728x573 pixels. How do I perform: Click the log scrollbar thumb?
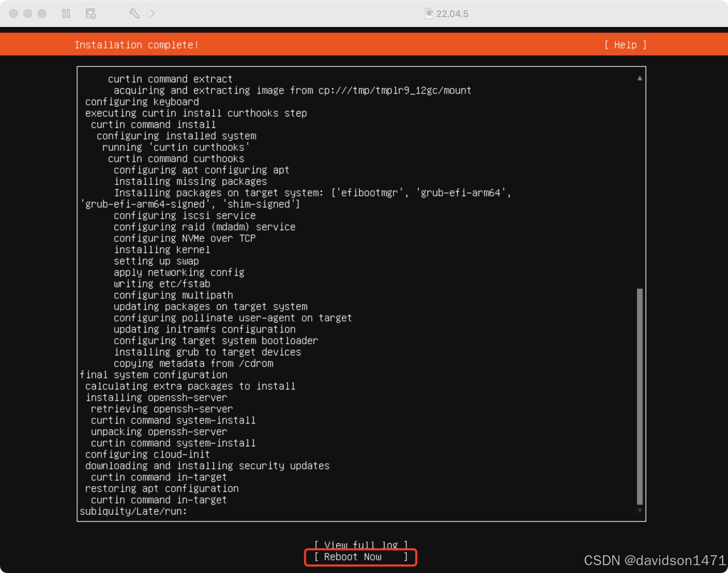(639, 396)
